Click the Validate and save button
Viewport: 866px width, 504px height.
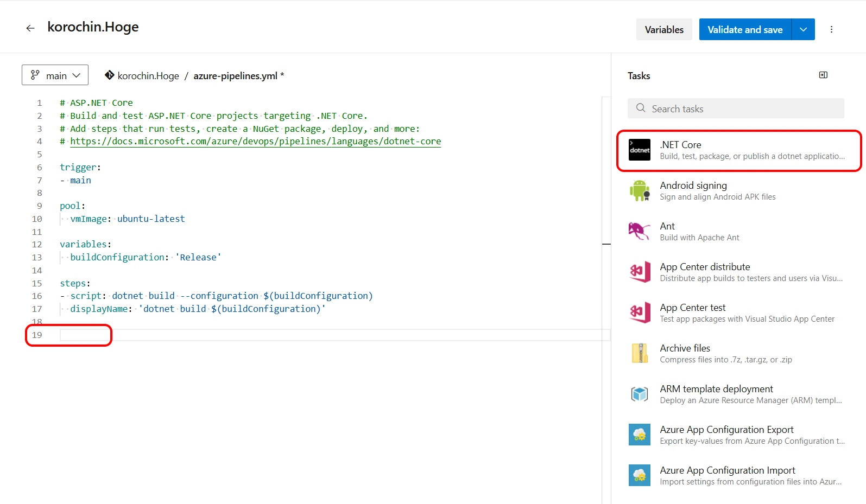(745, 30)
